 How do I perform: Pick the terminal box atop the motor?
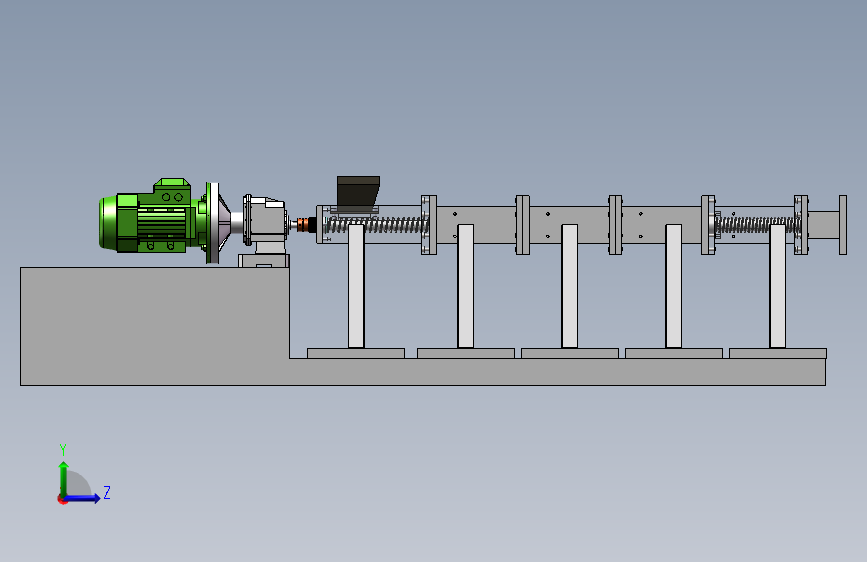[x=172, y=191]
